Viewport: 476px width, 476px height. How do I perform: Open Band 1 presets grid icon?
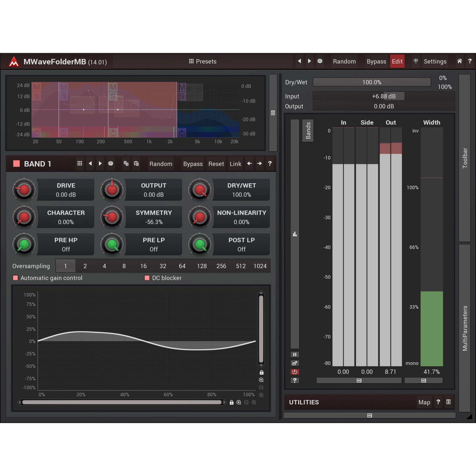pos(79,164)
